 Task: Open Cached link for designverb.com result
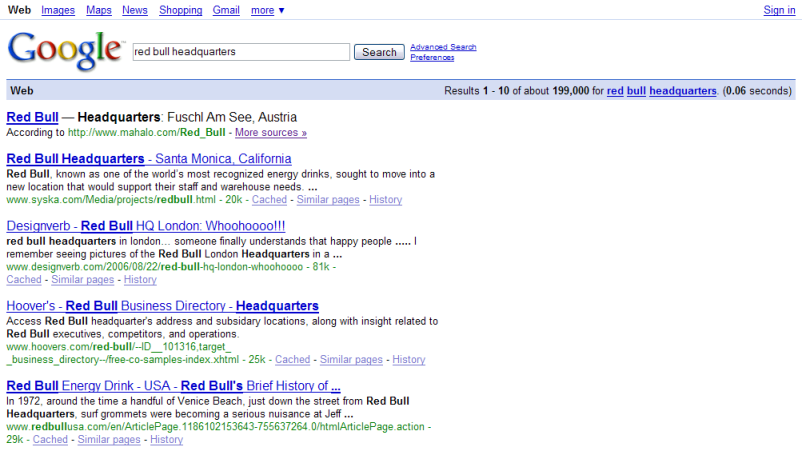(x=24, y=279)
